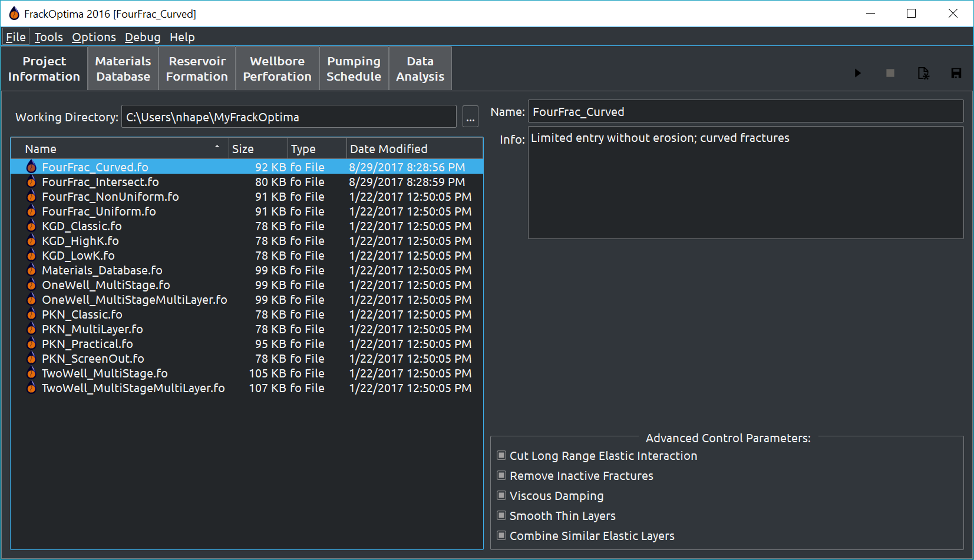Click the Info description text area

click(745, 183)
